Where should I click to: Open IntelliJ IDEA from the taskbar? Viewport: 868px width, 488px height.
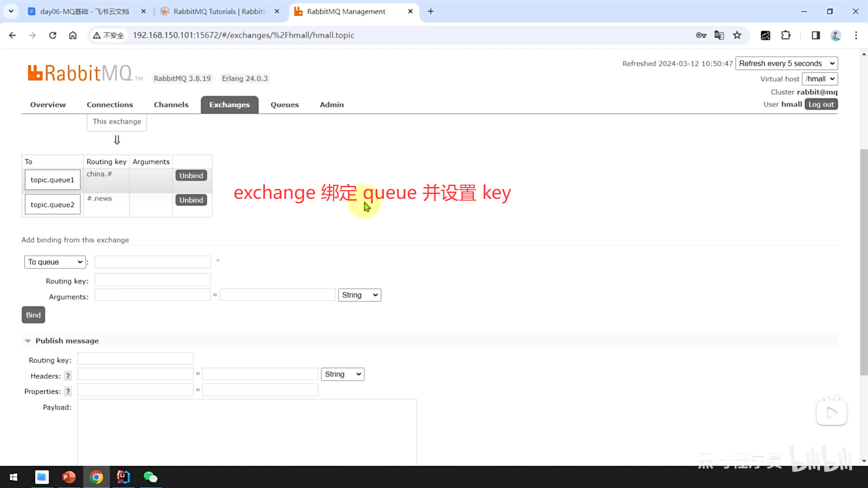coord(123,477)
